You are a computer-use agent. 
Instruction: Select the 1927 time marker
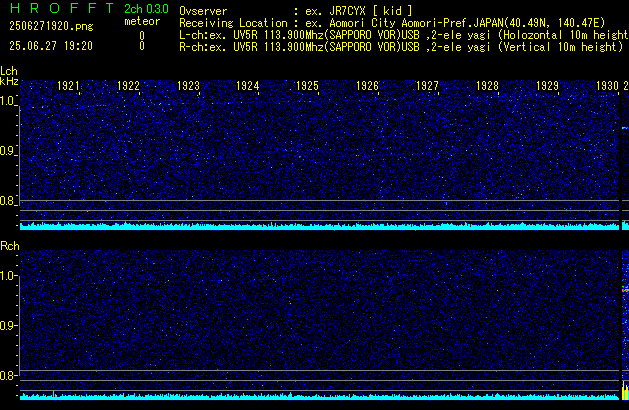point(427,86)
